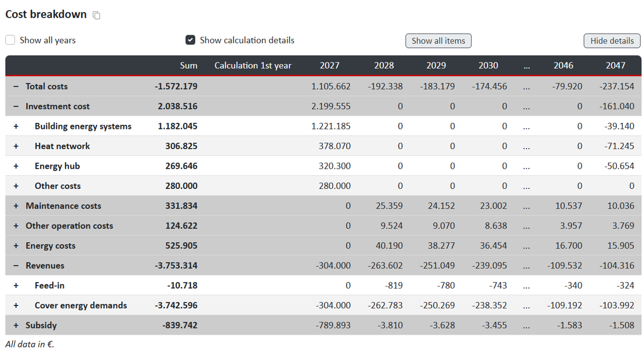Select Energy hub 2047 value -50.654
The image size is (644, 355).
pyautogui.click(x=619, y=166)
